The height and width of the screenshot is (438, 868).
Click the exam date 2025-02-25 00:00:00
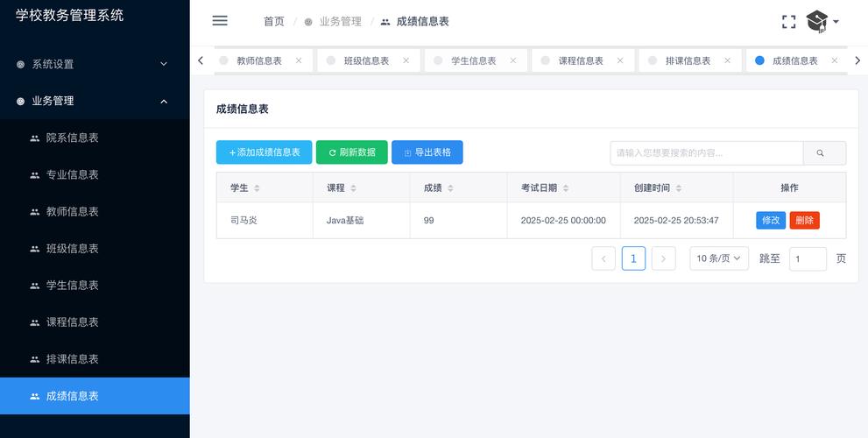point(563,221)
